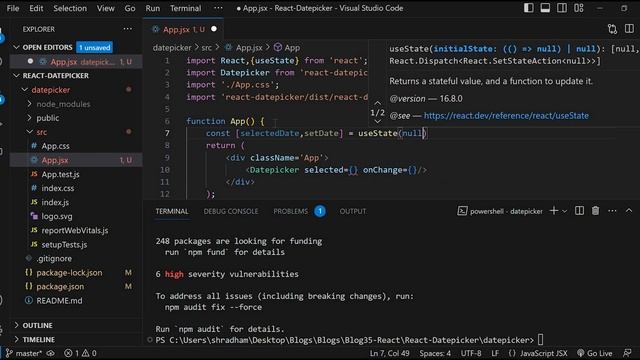640x360 pixels.
Task: Open customize layout icon
Action: point(579,8)
